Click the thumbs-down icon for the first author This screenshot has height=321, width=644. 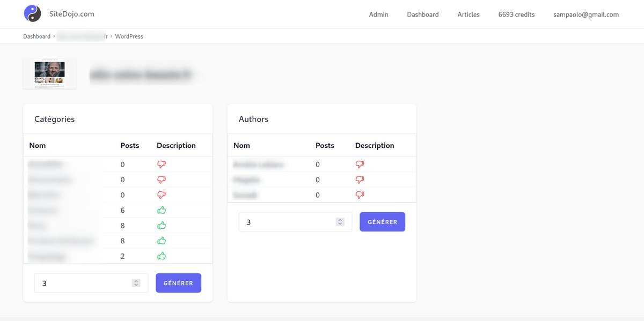point(360,164)
